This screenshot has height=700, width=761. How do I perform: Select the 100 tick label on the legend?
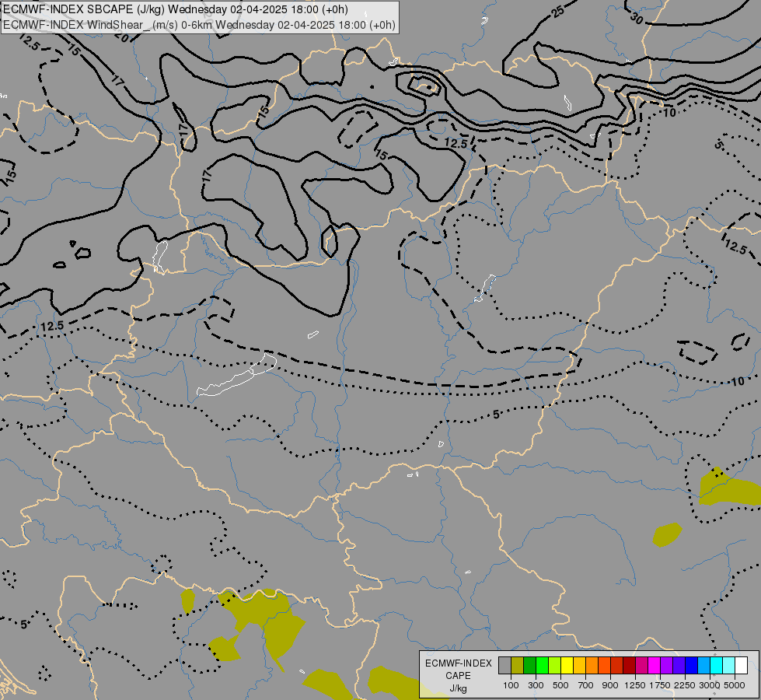coord(511,685)
